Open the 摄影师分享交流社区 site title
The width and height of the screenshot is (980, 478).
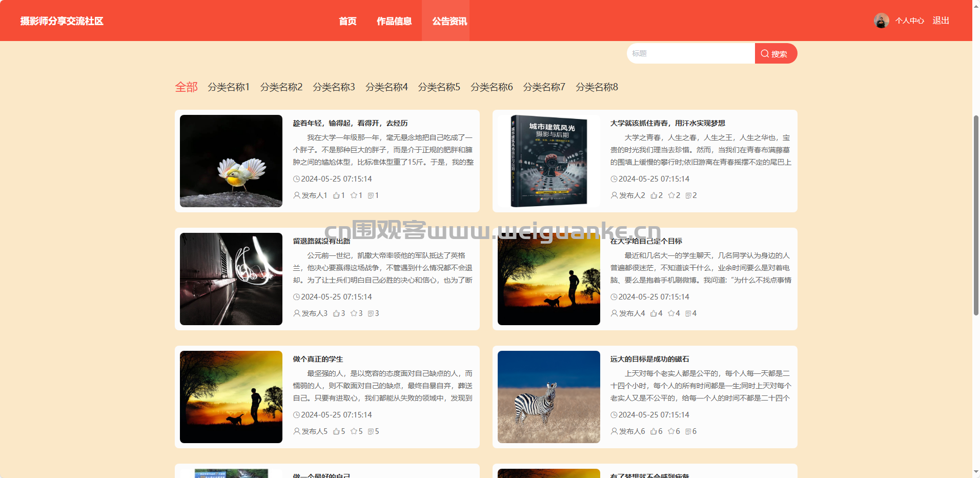62,21
